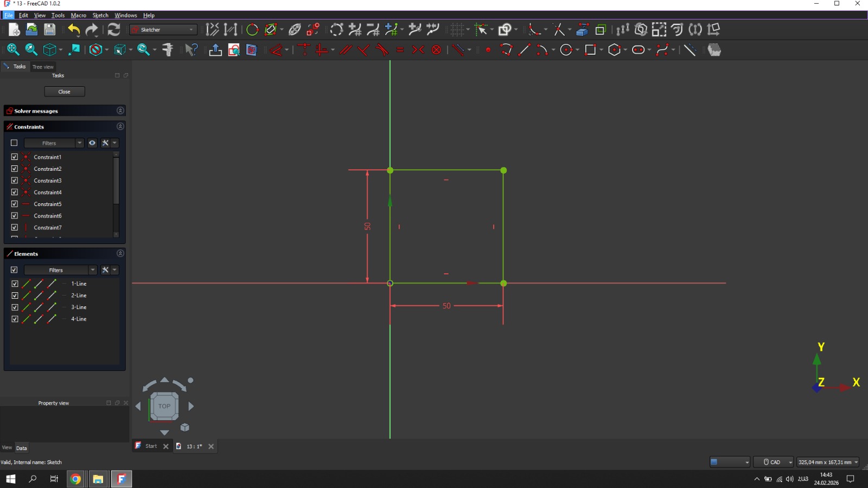Viewport: 868px width, 488px height.
Task: Collapse the Constraints section
Action: point(120,126)
